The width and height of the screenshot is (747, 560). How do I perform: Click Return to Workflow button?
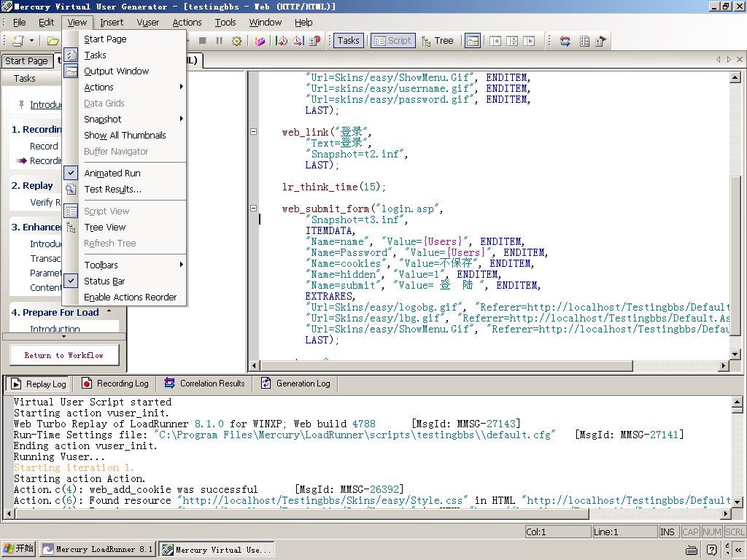(64, 355)
